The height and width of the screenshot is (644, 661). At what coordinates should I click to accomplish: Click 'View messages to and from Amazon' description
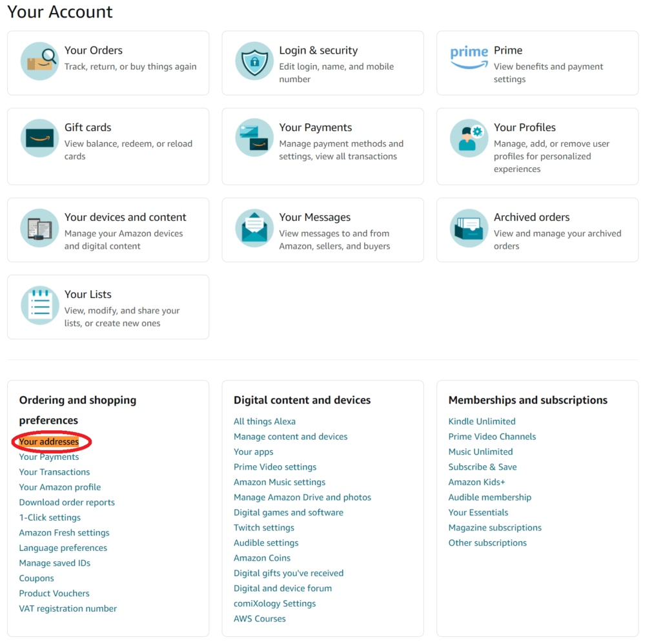click(x=334, y=240)
